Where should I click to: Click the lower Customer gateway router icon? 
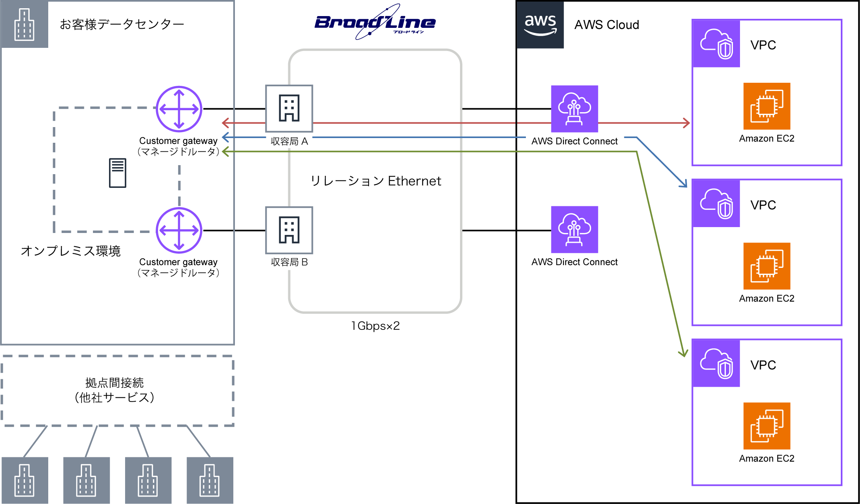(179, 230)
